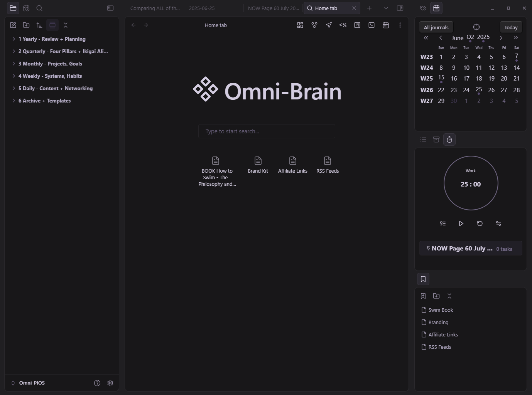Start the 25:00 work timer
Screen dimensions: 532x395
461,224
